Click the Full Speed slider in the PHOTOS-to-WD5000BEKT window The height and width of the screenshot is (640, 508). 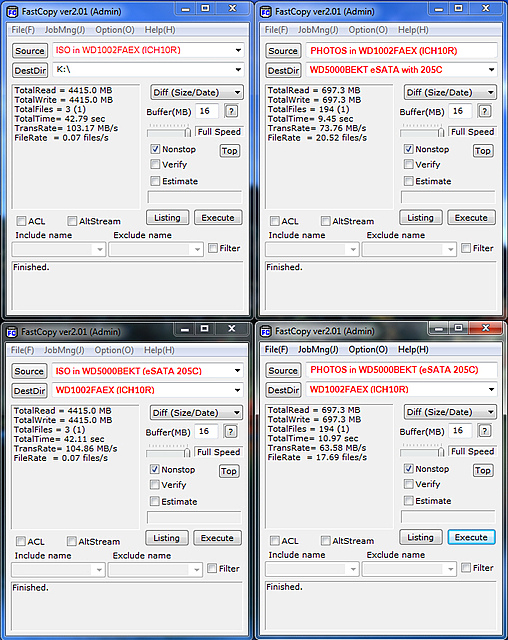pyautogui.click(x=423, y=131)
